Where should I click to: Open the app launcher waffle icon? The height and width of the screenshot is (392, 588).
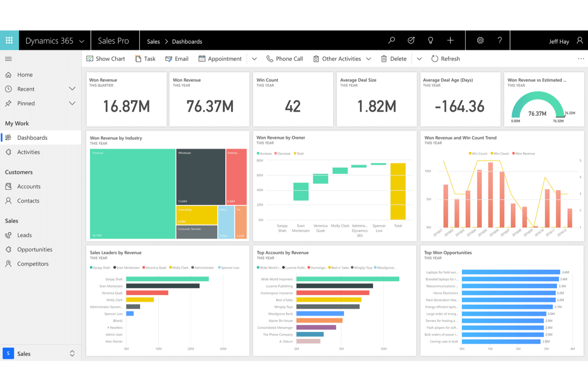pyautogui.click(x=9, y=40)
